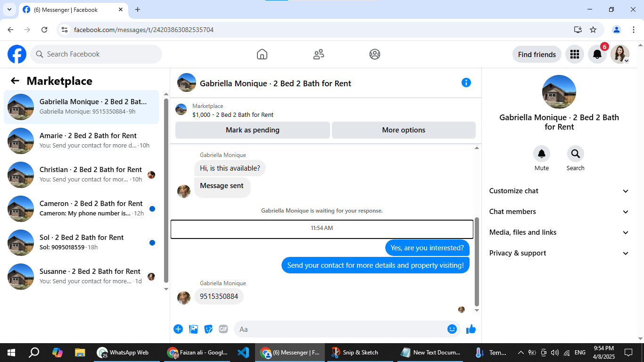This screenshot has width=644, height=362.
Task: Choose a GIF from the composer
Action: (223, 329)
